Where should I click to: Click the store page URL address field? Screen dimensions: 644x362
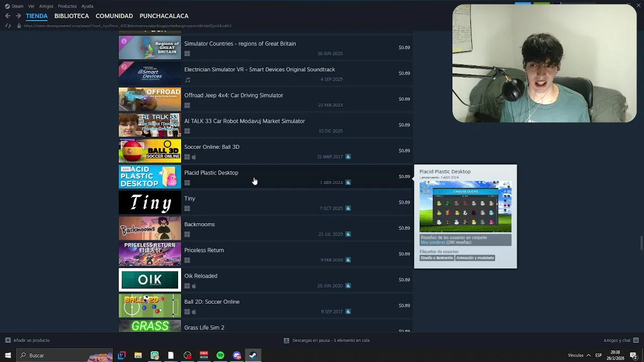pyautogui.click(x=128, y=26)
